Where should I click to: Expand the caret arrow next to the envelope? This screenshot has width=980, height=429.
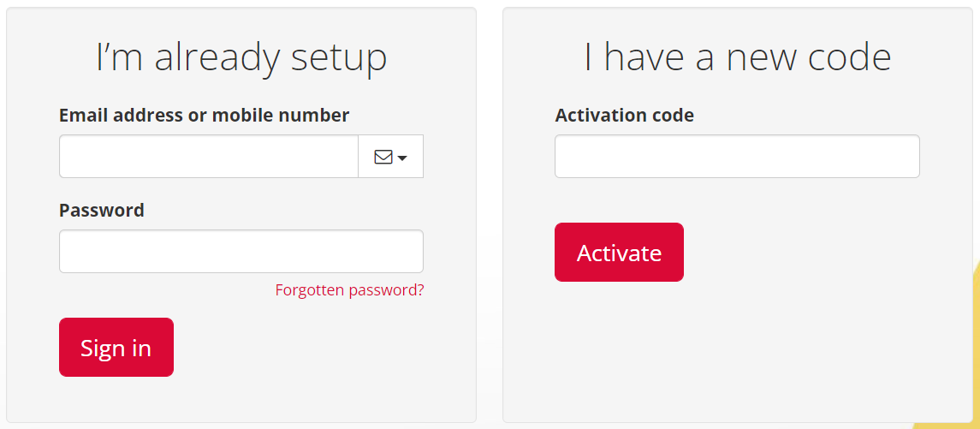point(402,158)
